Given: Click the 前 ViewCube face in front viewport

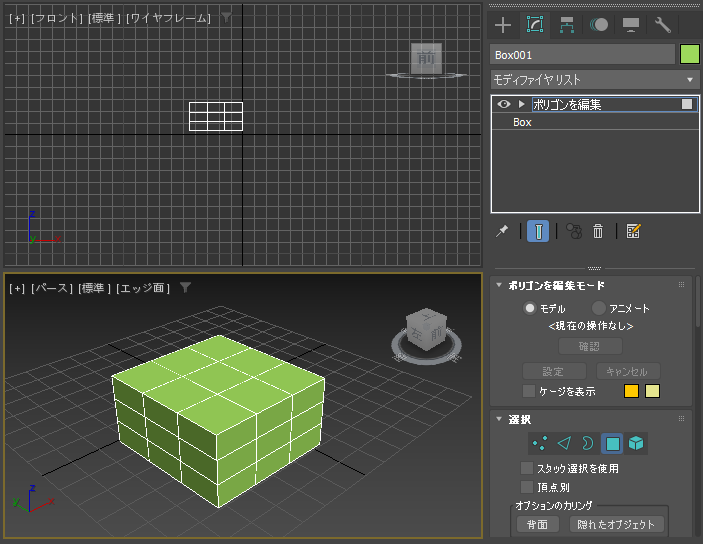Looking at the screenshot, I should (x=426, y=57).
